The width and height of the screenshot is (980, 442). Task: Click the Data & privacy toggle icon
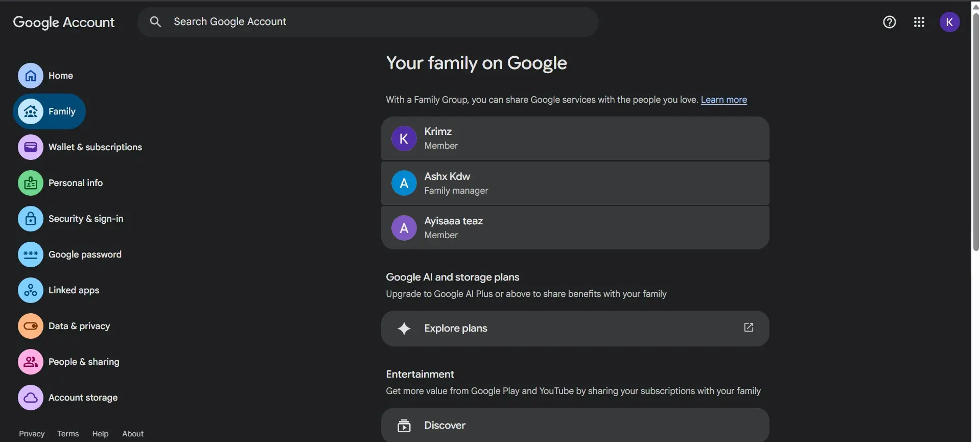[31, 326]
